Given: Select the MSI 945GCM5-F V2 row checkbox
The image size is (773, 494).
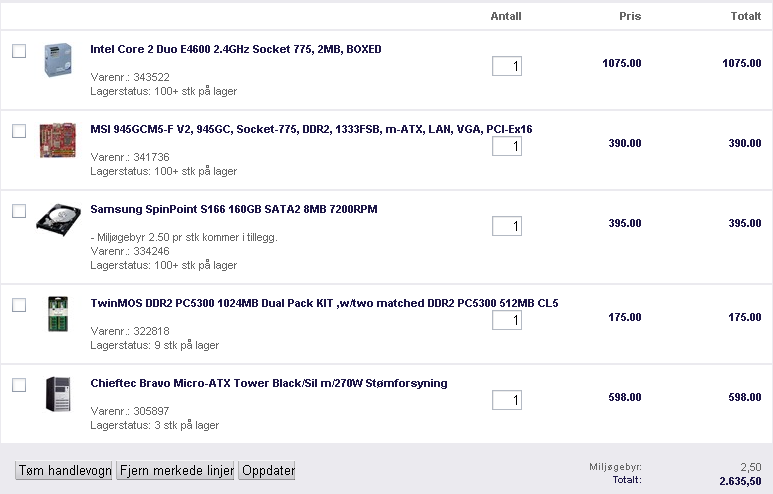Looking at the screenshot, I should 19,131.
